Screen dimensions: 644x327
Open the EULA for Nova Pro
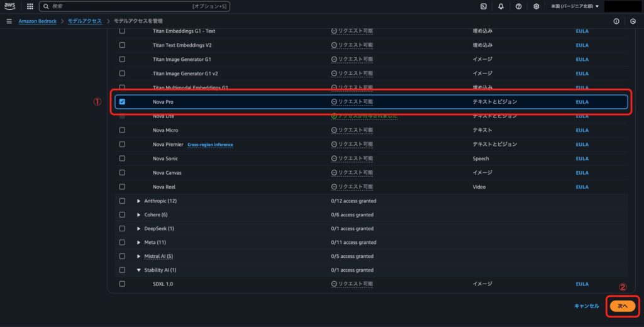pos(582,102)
